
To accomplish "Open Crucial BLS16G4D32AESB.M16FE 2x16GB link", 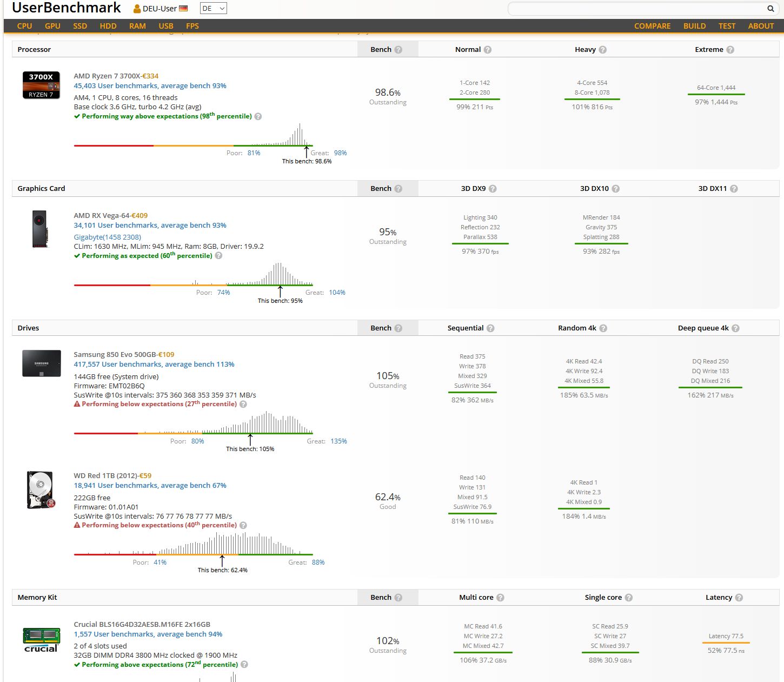I will pyautogui.click(x=142, y=625).
